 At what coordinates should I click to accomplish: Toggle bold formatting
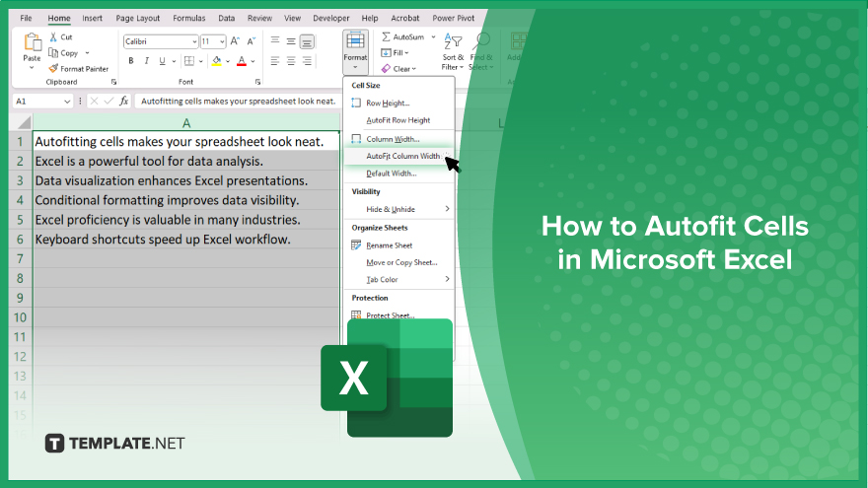pyautogui.click(x=131, y=61)
